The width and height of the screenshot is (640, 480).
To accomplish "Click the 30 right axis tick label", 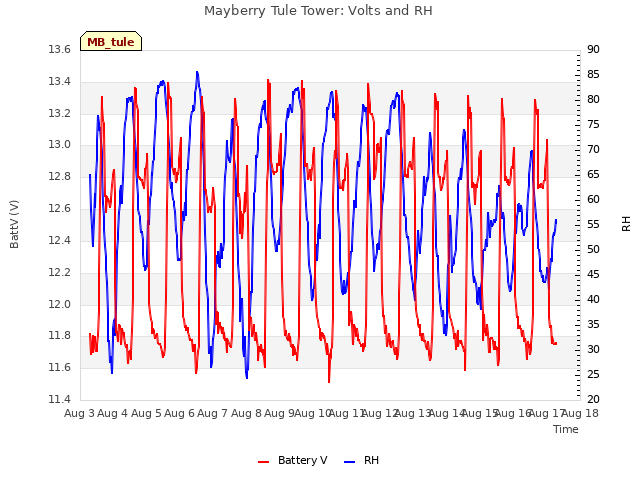I will coord(593,349).
